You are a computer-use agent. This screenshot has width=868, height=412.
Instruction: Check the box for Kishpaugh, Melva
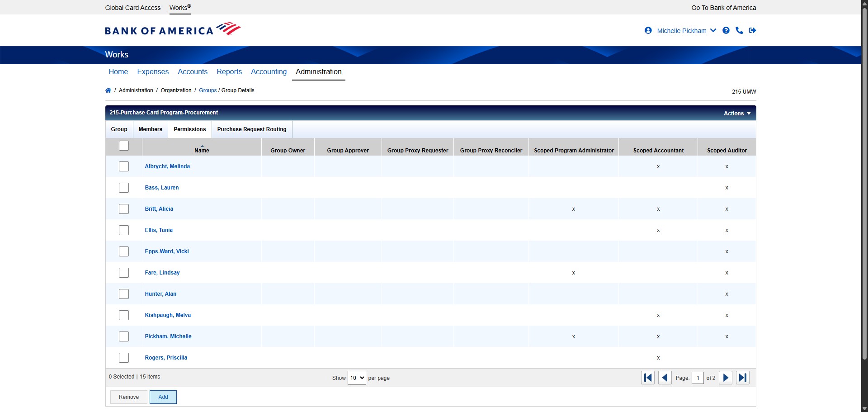(124, 315)
